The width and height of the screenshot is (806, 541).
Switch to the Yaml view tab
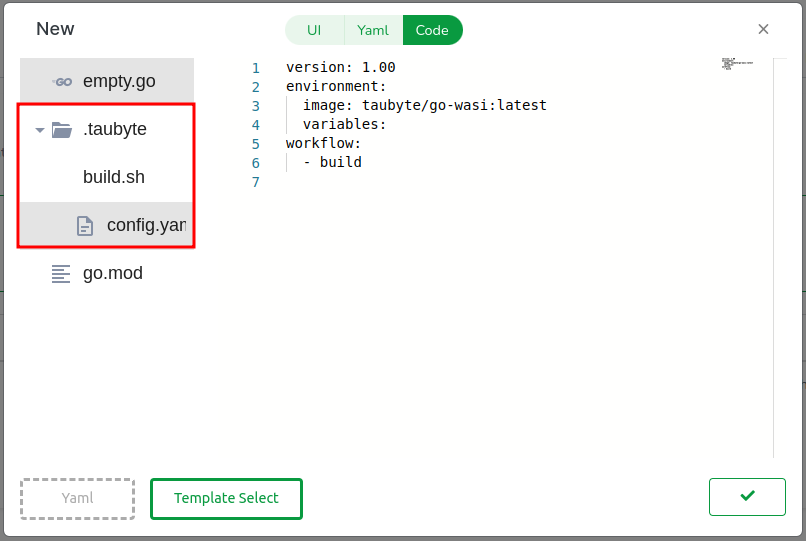(x=373, y=30)
